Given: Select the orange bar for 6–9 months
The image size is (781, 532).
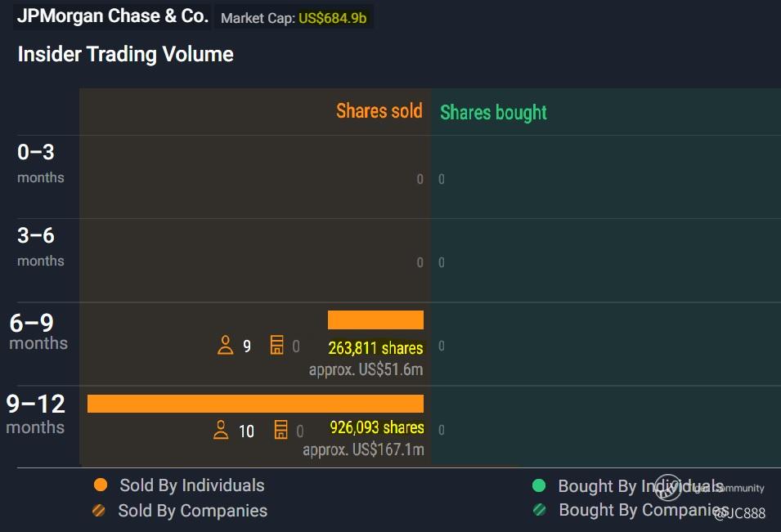Looking at the screenshot, I should coord(375,320).
